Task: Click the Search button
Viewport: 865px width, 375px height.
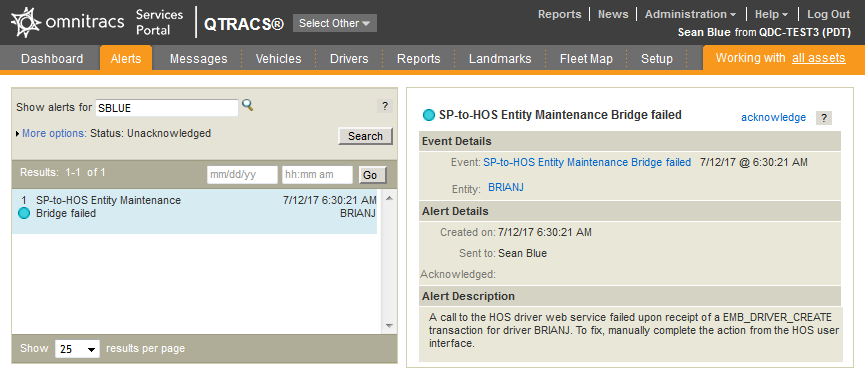Action: [365, 136]
